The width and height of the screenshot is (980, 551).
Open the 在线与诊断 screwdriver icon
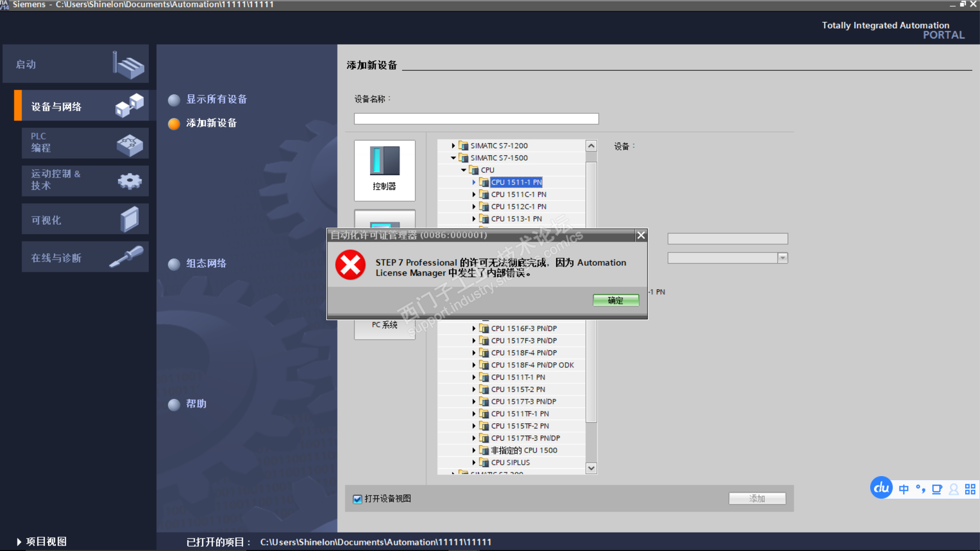pyautogui.click(x=126, y=257)
